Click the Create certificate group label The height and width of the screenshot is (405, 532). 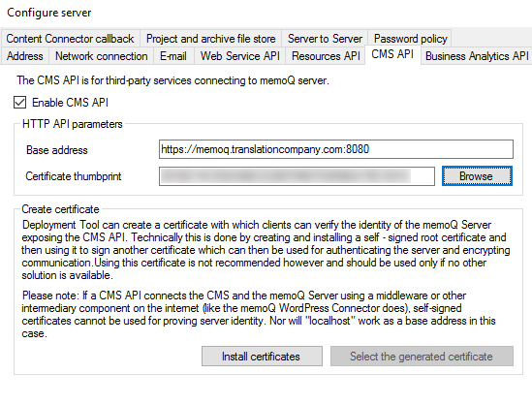(x=60, y=209)
